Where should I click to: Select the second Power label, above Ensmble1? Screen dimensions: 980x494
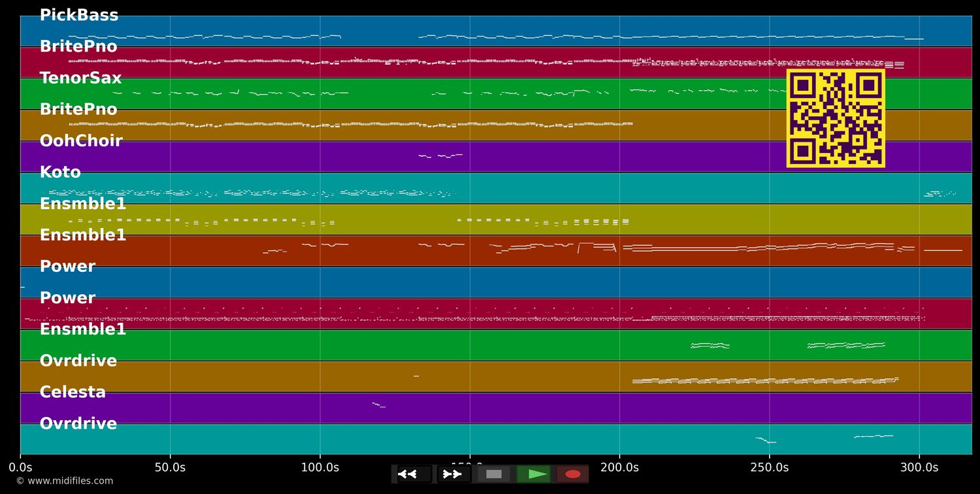click(67, 297)
